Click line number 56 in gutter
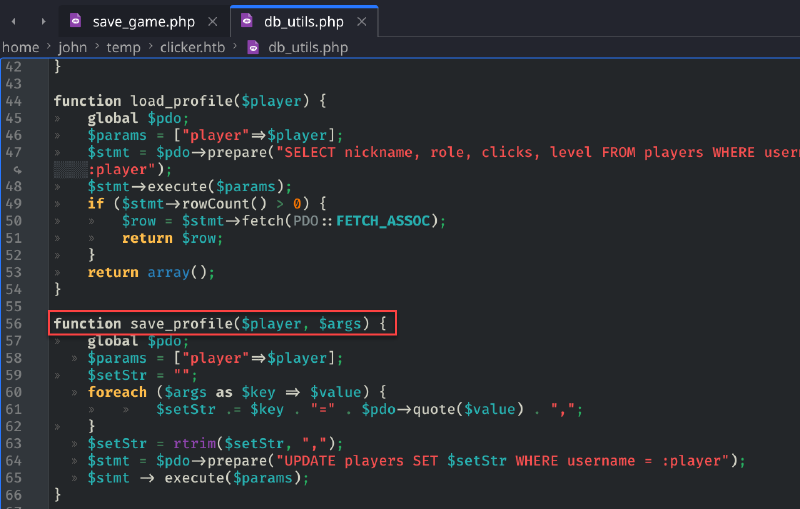 pyautogui.click(x=14, y=324)
